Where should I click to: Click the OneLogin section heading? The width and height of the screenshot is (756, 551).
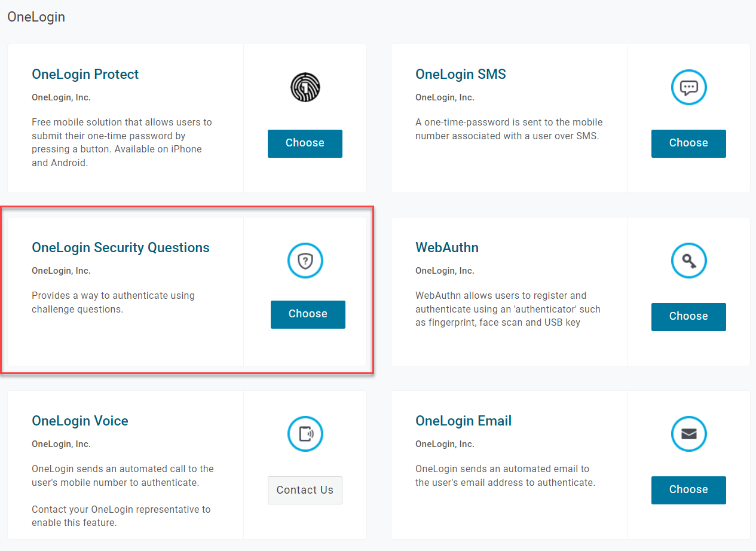tap(36, 17)
